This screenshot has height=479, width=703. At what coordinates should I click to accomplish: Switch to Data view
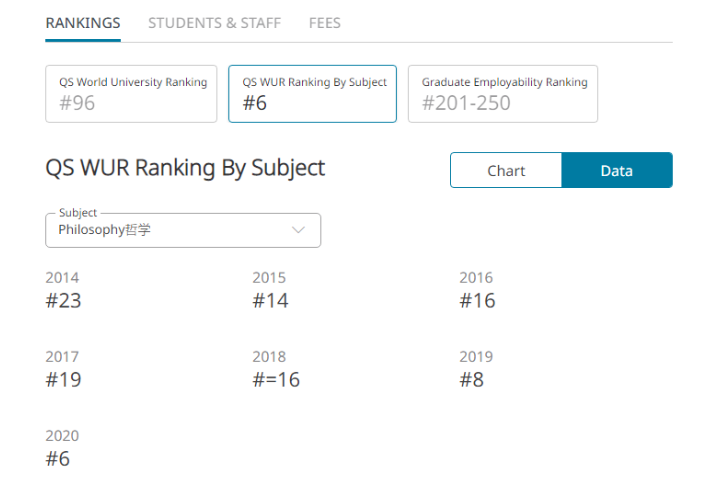616,170
